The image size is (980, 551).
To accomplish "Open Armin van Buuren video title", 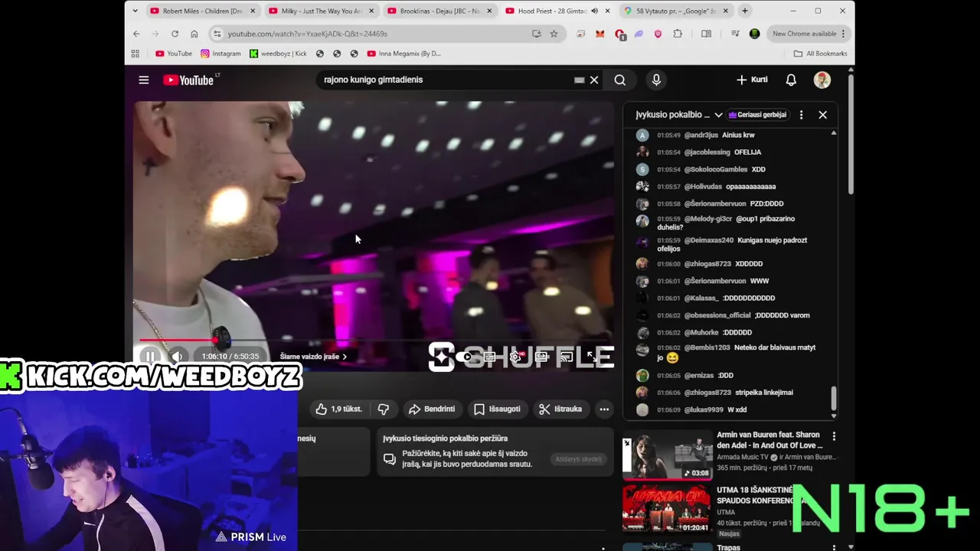I will click(769, 440).
